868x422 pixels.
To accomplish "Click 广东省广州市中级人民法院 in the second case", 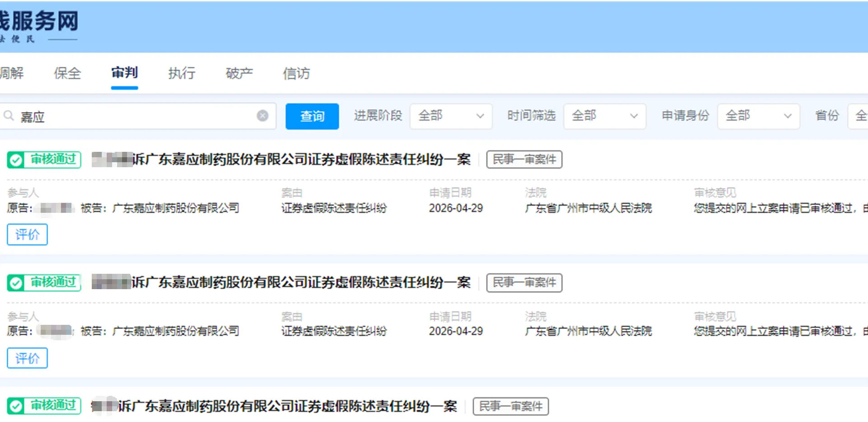I will 588,331.
